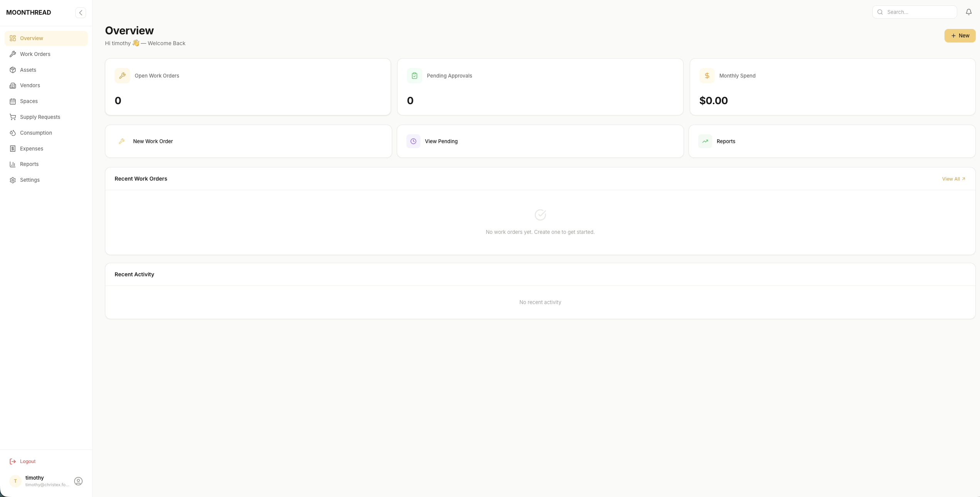Screen dimensions: 980x497
Task: Click the New button
Action: 960,35
